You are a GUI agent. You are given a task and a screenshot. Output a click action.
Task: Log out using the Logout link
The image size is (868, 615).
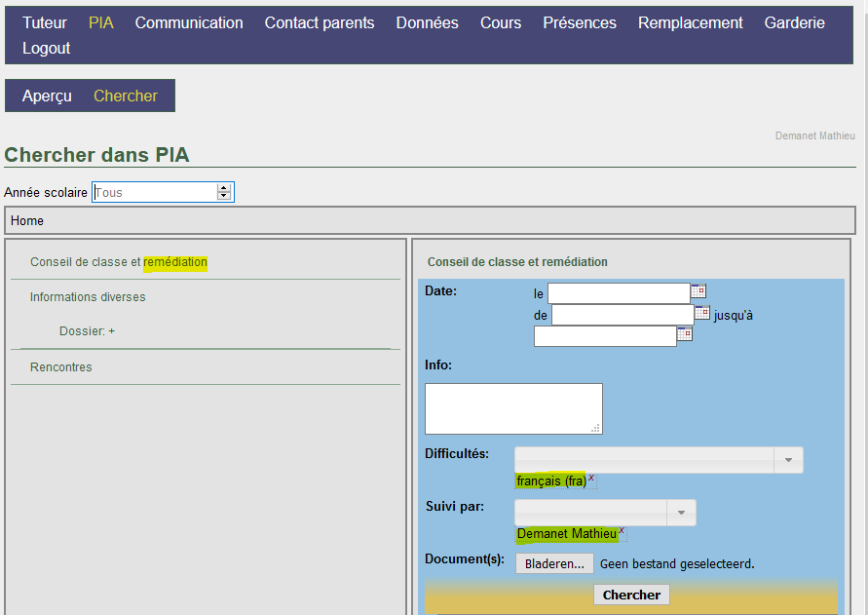point(46,48)
